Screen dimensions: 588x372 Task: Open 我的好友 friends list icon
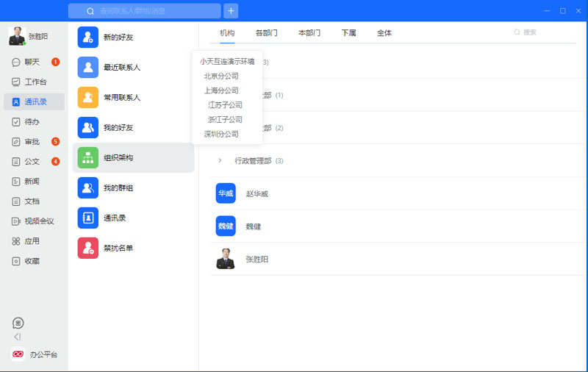(88, 127)
